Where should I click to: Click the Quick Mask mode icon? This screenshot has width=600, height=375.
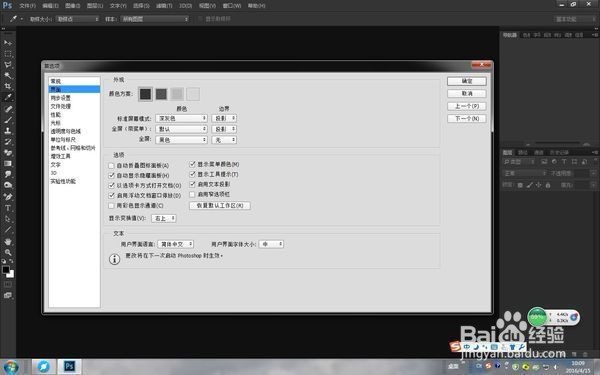8,284
